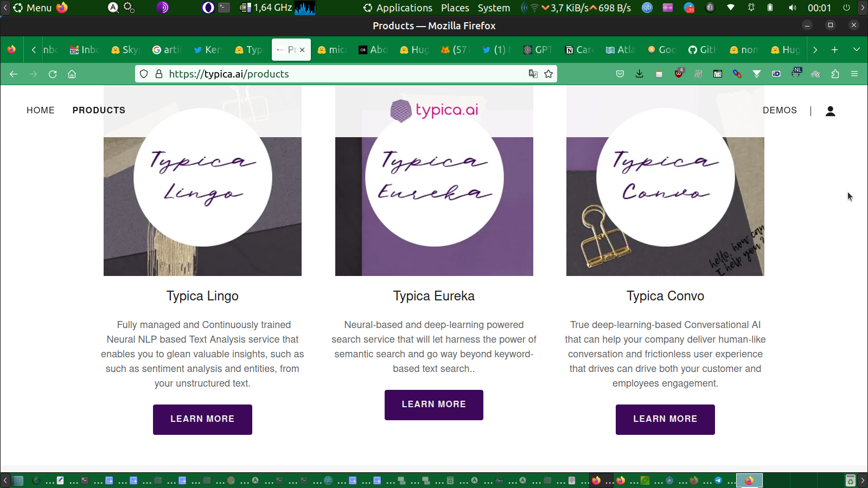Click the typica.ai logo

coord(434,111)
